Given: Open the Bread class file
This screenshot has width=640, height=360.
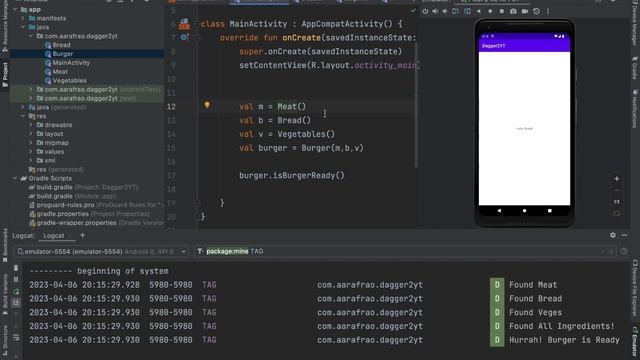Looking at the screenshot, I should [61, 45].
